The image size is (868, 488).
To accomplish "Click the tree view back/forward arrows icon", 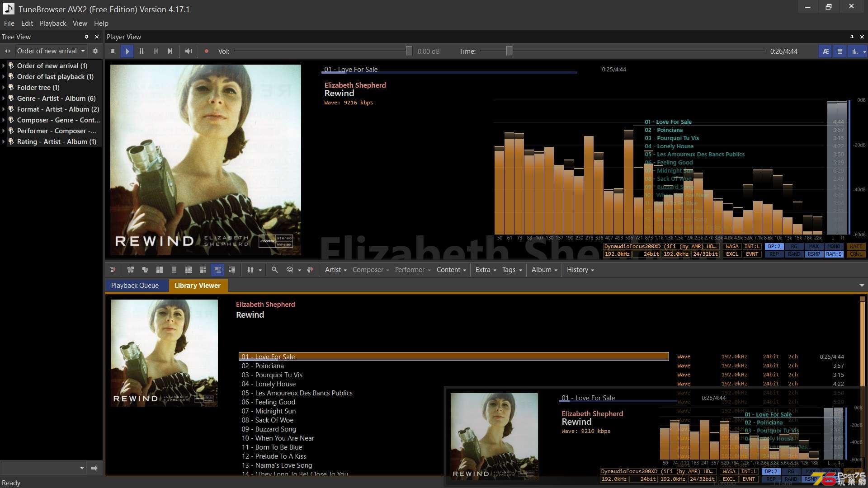I will click(x=7, y=51).
